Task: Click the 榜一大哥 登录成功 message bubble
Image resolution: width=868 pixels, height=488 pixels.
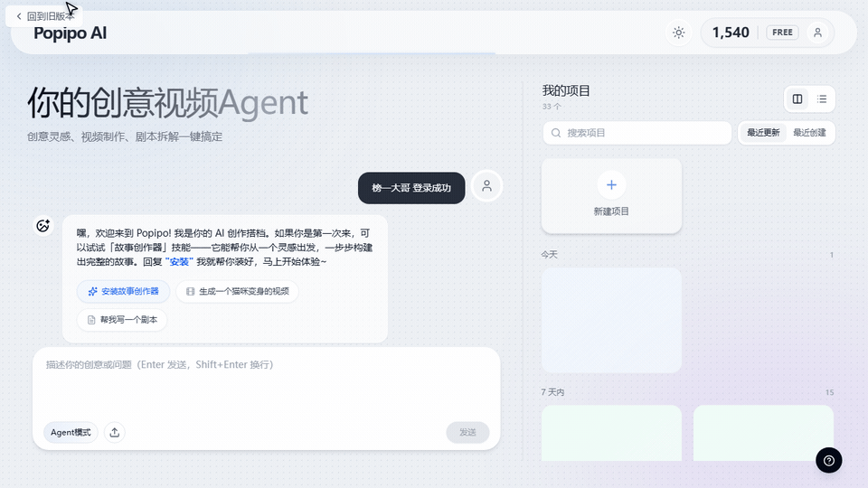Action: point(411,188)
